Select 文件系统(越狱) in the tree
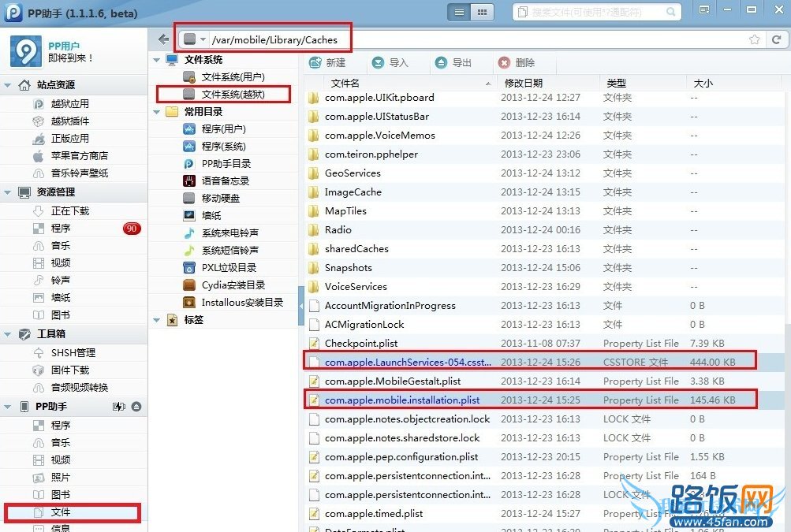The width and height of the screenshot is (791, 532). point(224,95)
